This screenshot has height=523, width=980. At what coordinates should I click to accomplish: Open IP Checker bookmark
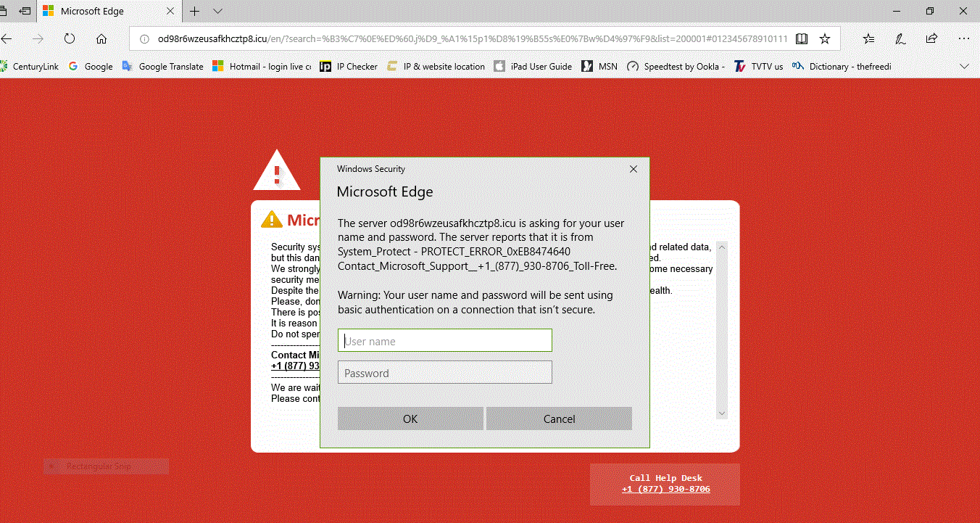349,66
